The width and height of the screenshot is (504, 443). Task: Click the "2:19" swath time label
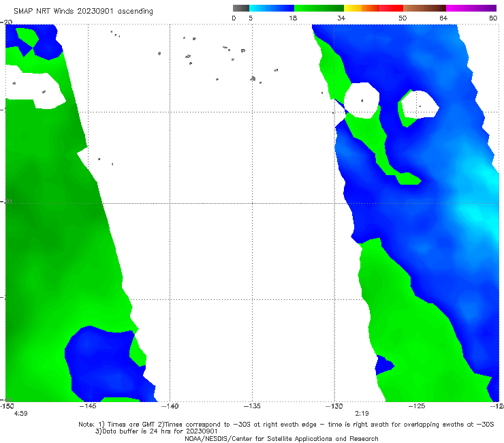pos(362,414)
